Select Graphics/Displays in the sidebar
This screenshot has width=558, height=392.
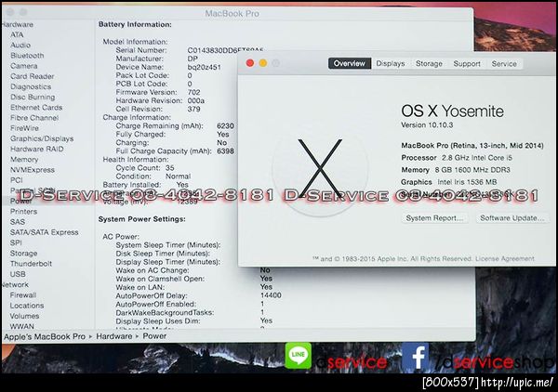tap(42, 138)
